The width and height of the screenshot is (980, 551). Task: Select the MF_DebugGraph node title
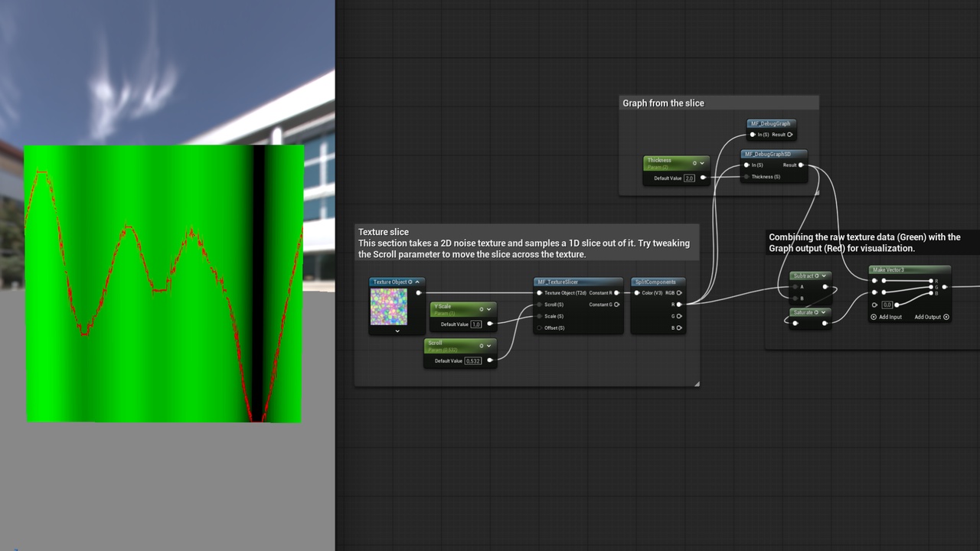coord(770,123)
